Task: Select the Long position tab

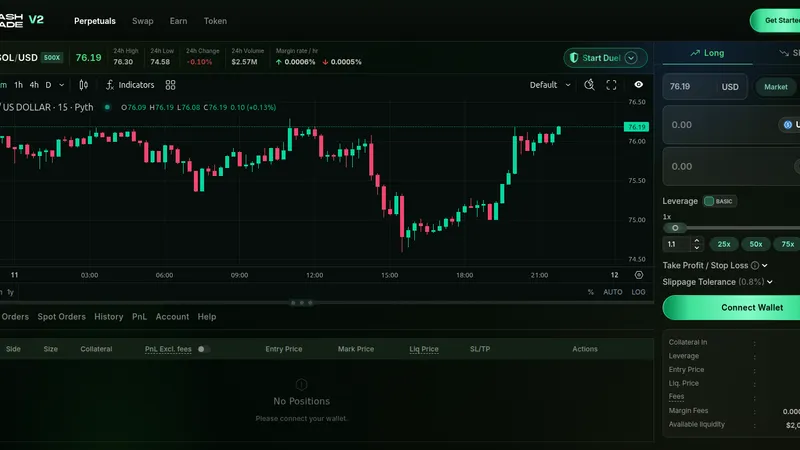Action: coord(707,53)
